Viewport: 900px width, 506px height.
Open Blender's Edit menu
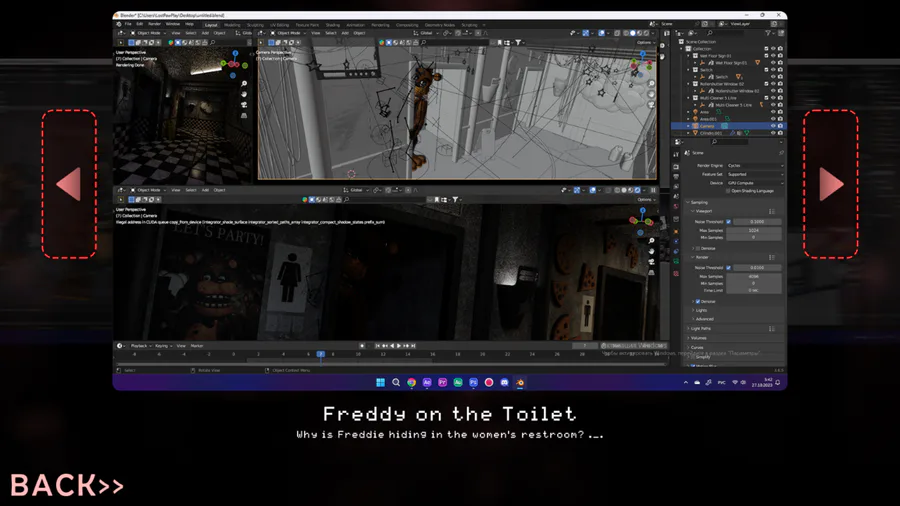click(x=139, y=24)
